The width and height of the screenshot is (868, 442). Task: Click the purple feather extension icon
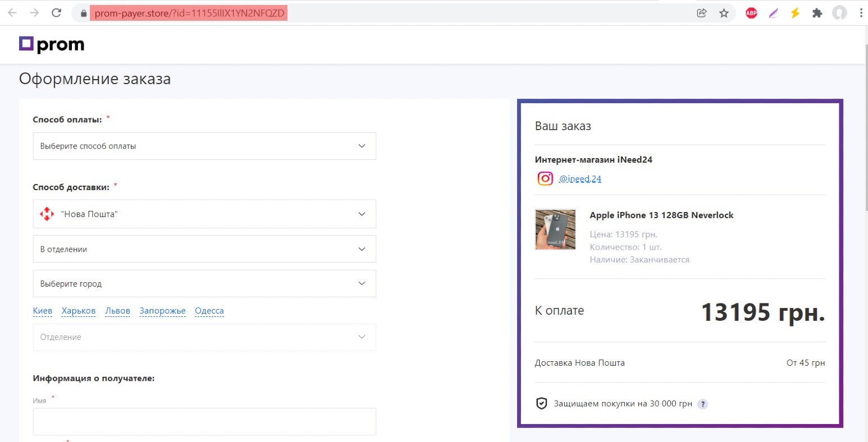point(774,13)
